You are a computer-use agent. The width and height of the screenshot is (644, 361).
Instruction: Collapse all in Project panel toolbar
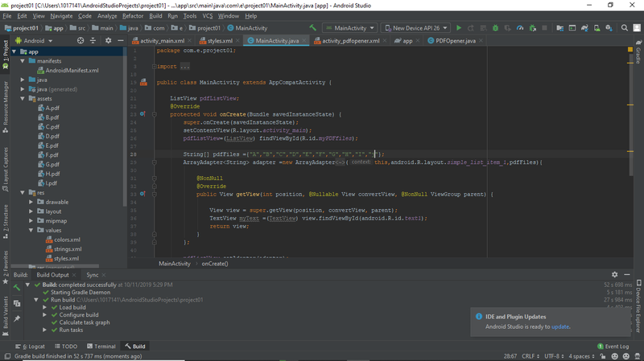coord(94,40)
